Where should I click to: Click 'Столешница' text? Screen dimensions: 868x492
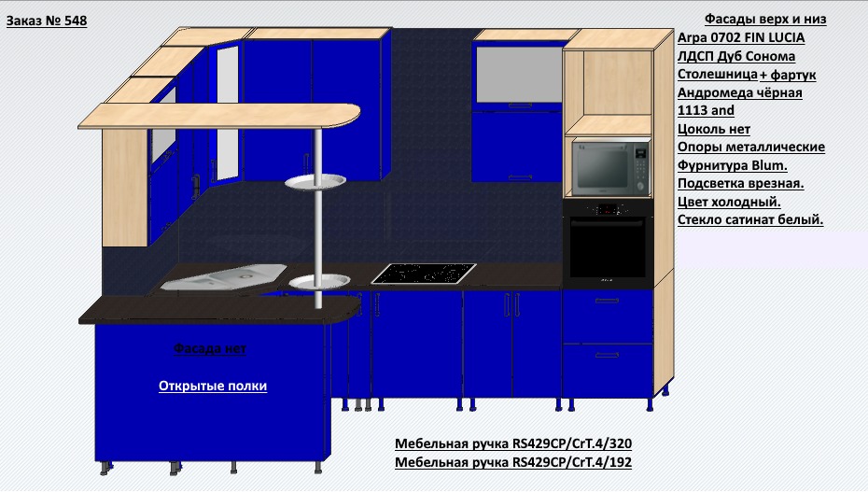[x=718, y=74]
